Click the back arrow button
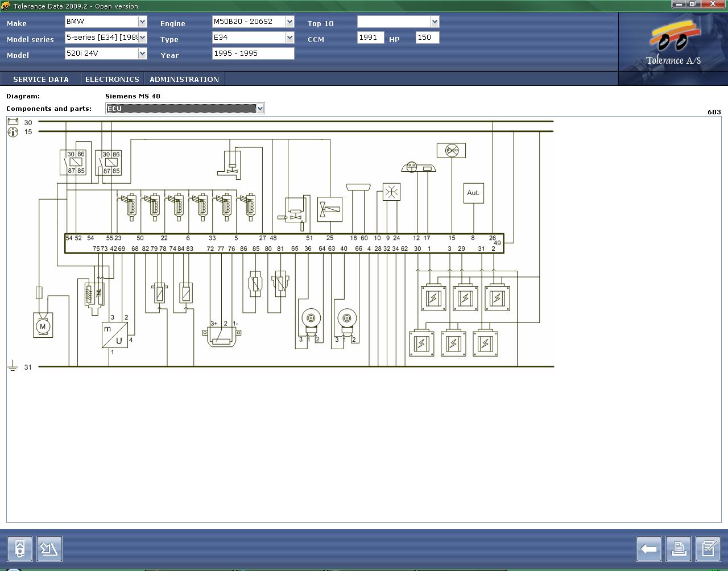Viewport: 728px width, 571px height. pos(648,549)
